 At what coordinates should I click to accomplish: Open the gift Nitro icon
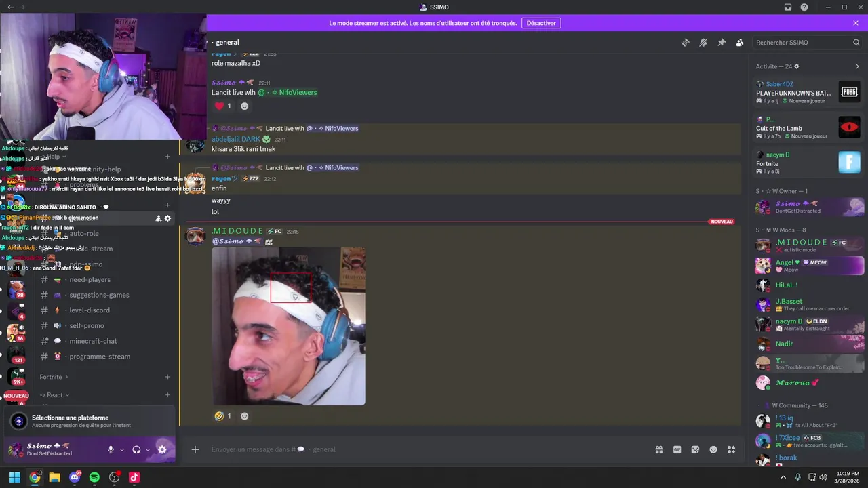tap(658, 449)
